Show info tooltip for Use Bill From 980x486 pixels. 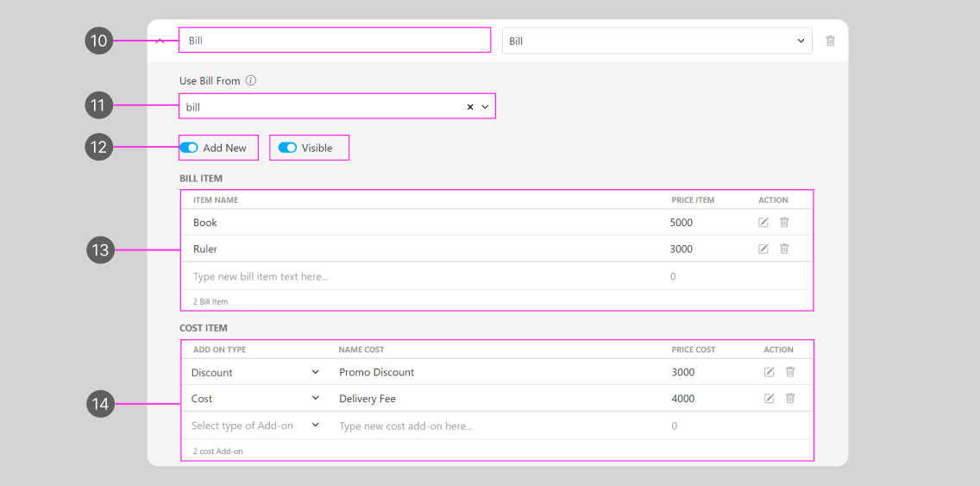[251, 81]
